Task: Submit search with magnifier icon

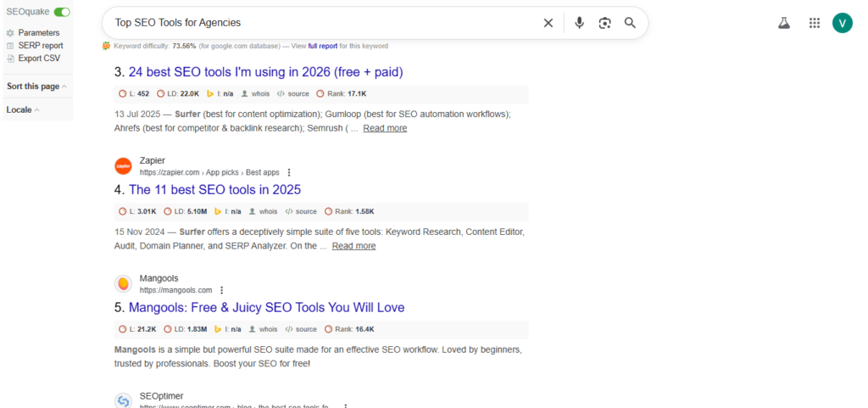Action: (630, 23)
